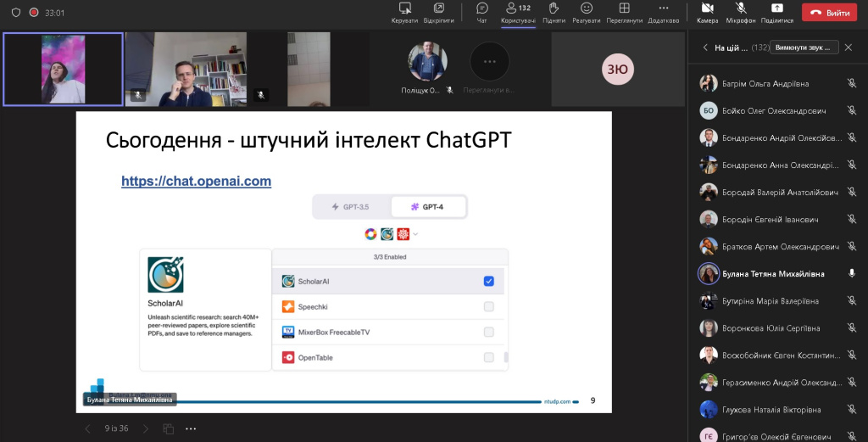Uncheck the ScholarAI plugin checkbox
The height and width of the screenshot is (442, 868).
click(x=488, y=282)
